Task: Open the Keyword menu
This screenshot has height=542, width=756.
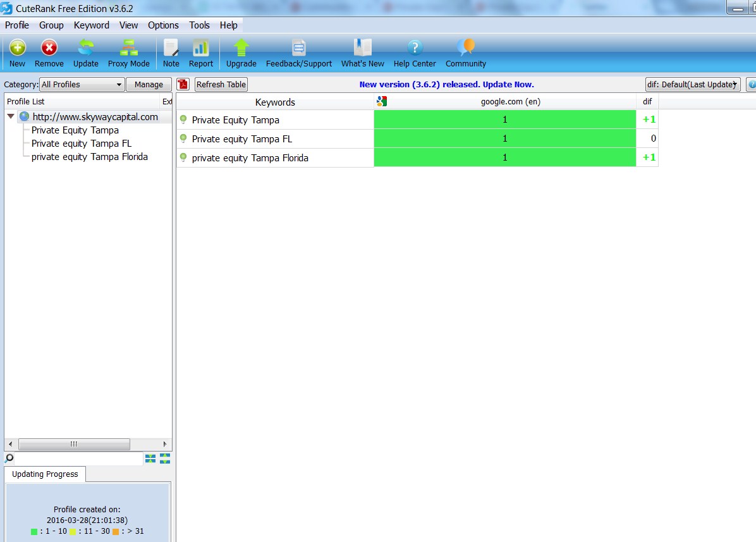Action: point(91,25)
